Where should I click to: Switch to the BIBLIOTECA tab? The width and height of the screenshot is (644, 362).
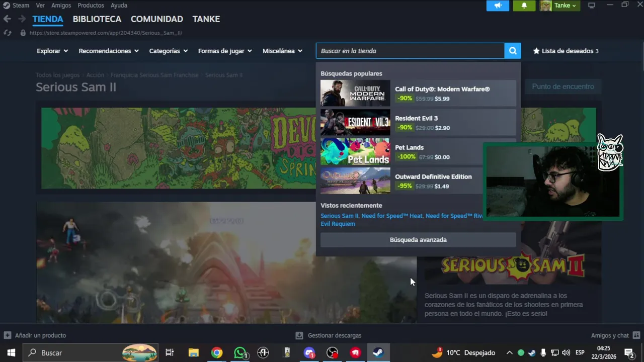(97, 19)
